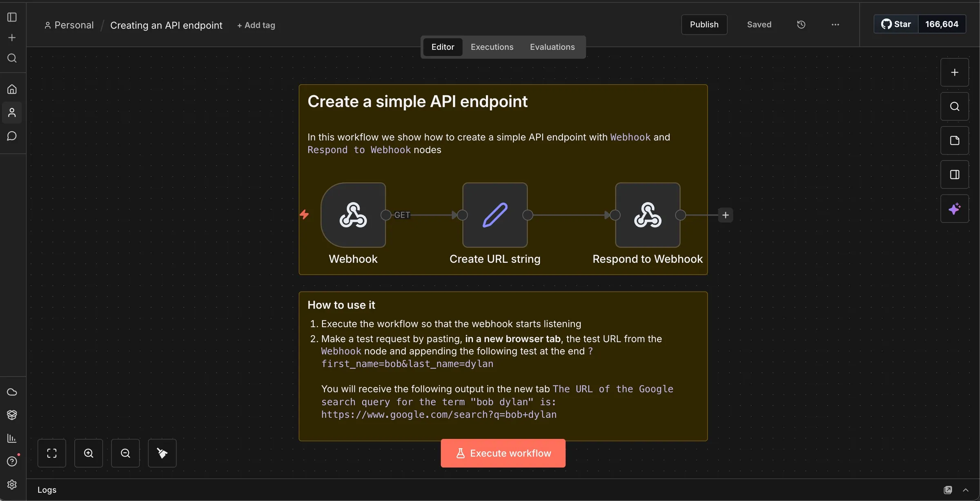Click the plus icon in left sidebar
Image resolution: width=980 pixels, height=501 pixels.
(x=12, y=38)
